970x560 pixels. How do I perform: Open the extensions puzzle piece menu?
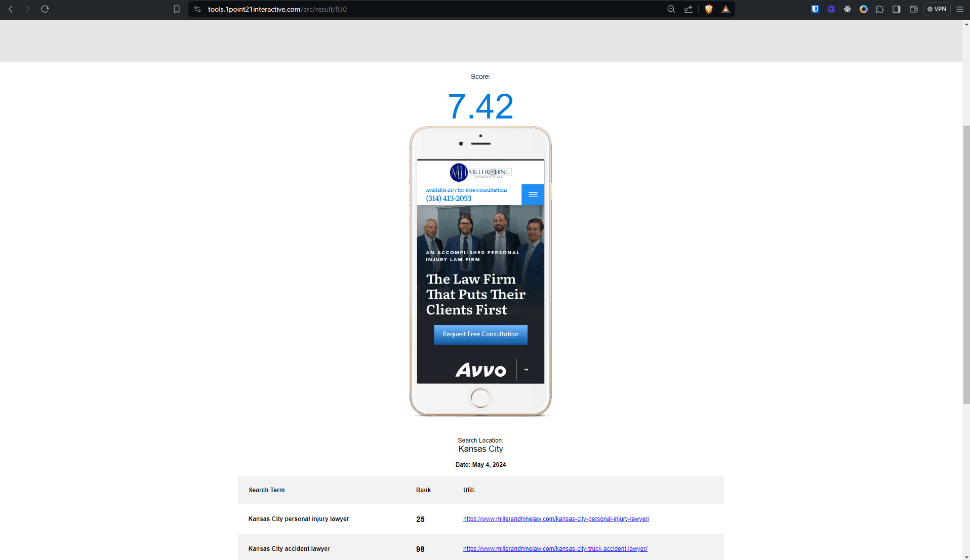coord(880,9)
